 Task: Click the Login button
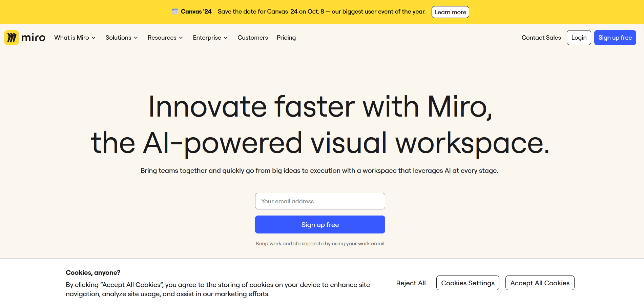coord(579,38)
